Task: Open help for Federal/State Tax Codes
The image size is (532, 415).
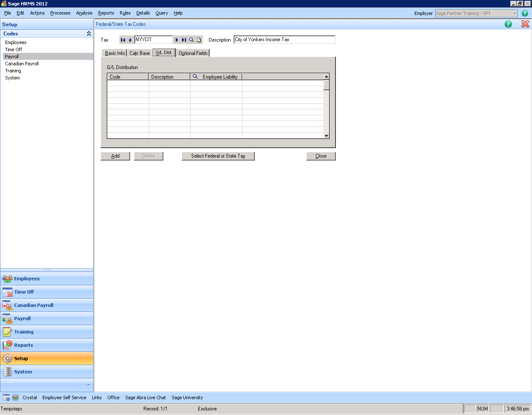Action: (x=508, y=24)
